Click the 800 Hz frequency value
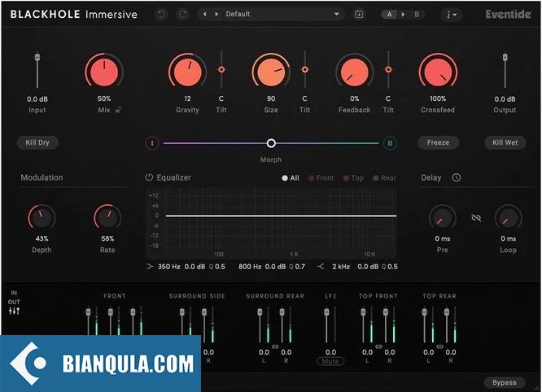Viewport: 542px width, 392px height. (x=250, y=267)
